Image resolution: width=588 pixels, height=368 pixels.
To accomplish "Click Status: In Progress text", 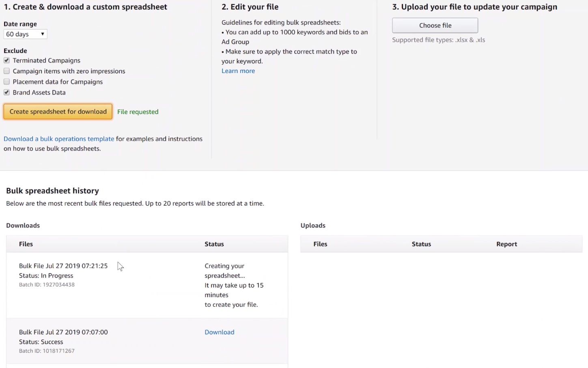I will tap(46, 276).
